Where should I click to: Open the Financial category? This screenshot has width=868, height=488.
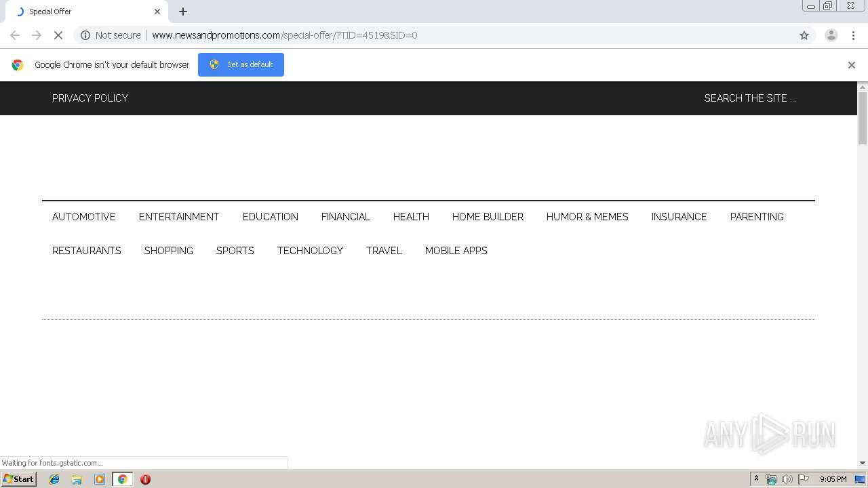[346, 217]
